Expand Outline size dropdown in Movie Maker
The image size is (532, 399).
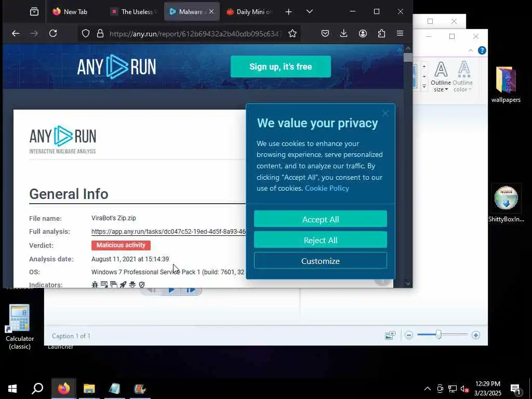(x=441, y=77)
